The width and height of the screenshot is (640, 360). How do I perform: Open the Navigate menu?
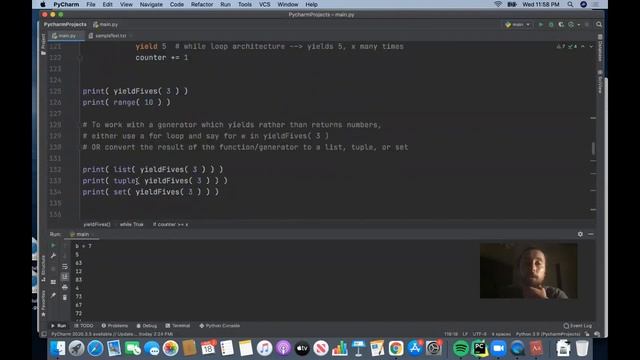[151, 4]
